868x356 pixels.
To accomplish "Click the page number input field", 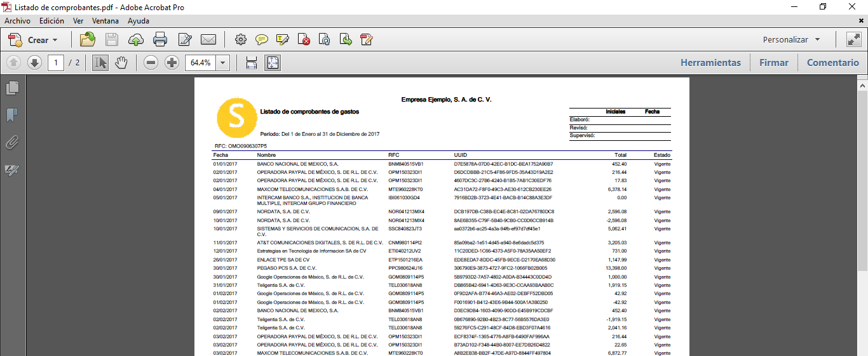I will 56,63.
